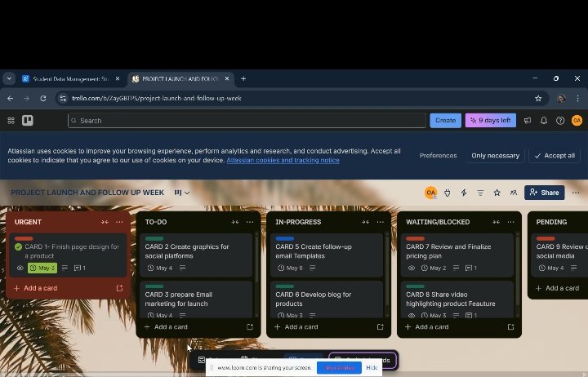The width and height of the screenshot is (588, 377).
Task: Open the Chrome profile avatar
Action: [x=561, y=98]
